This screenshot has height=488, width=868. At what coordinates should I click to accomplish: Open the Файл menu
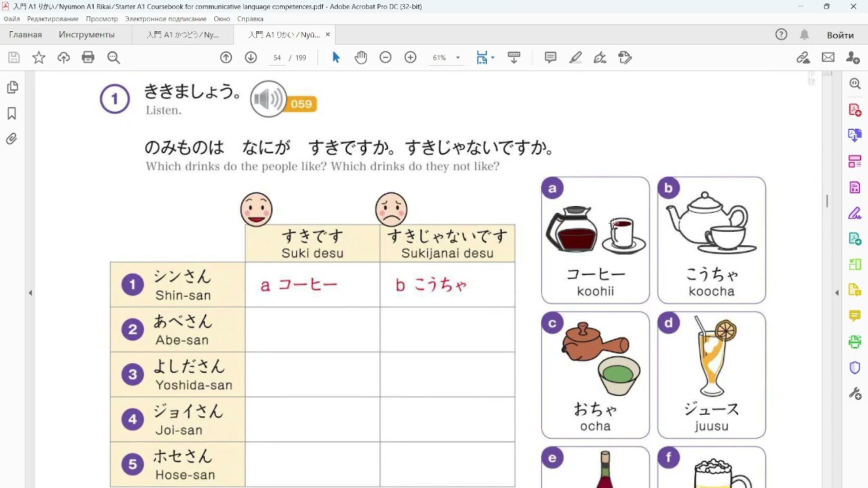(12, 19)
